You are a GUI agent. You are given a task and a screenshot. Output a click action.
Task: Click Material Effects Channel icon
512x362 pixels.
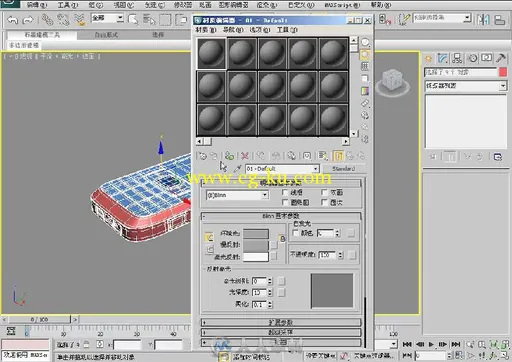[x=307, y=156]
